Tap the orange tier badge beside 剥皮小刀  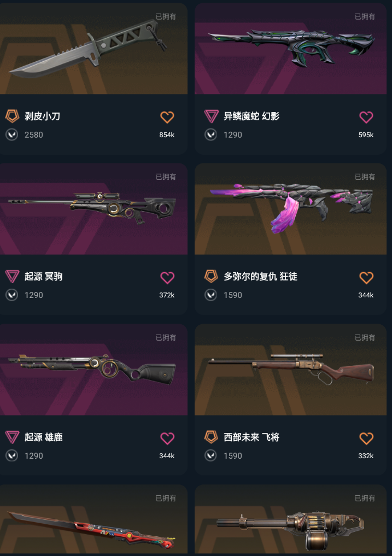12,116
